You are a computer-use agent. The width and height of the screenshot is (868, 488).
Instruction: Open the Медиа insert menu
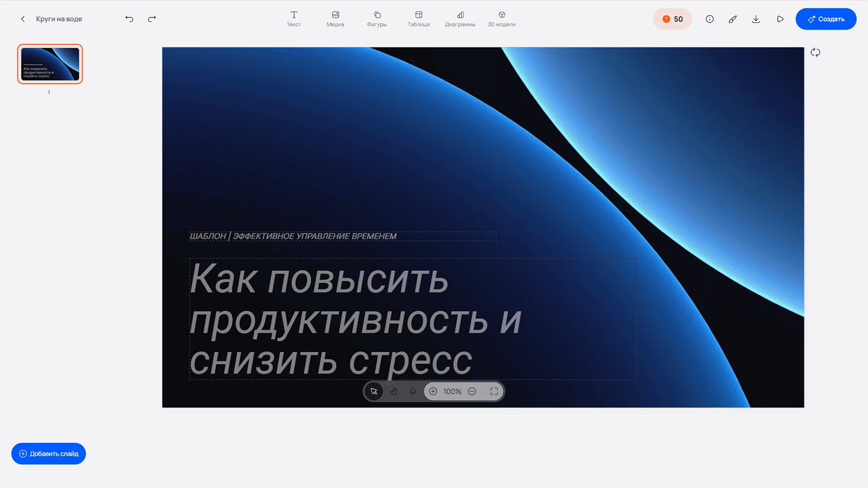[335, 19]
